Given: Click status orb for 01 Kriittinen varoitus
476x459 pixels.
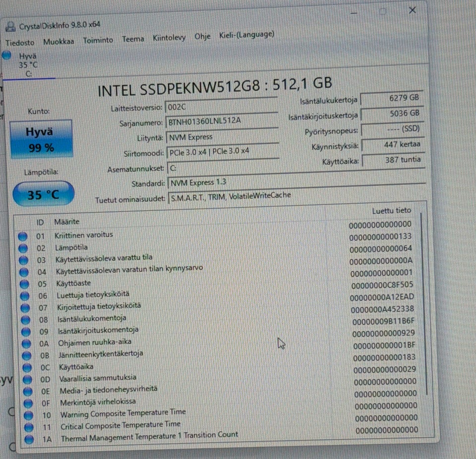Looking at the screenshot, I should 22,236.
